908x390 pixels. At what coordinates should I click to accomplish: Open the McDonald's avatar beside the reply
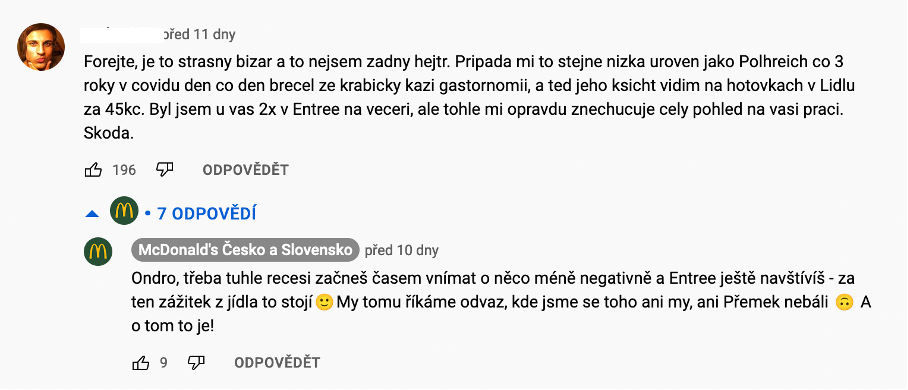(98, 252)
